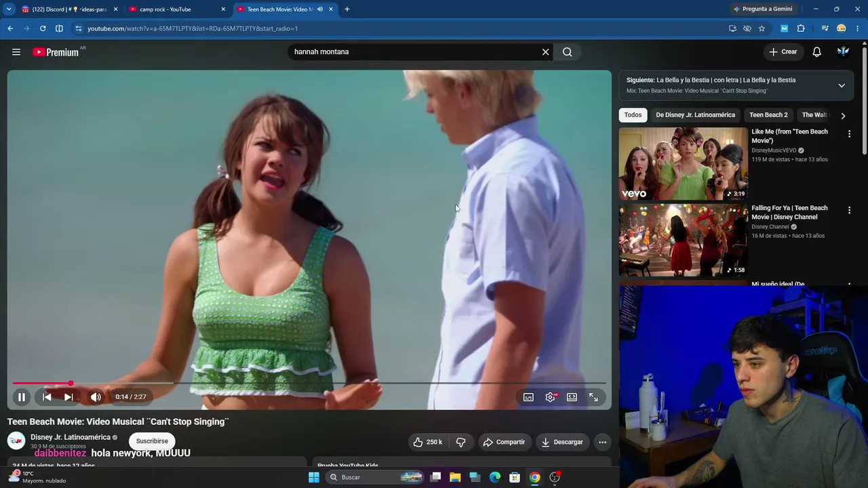The height and width of the screenshot is (488, 868).
Task: Open the YouTube hamburger guide menu
Action: tap(16, 52)
